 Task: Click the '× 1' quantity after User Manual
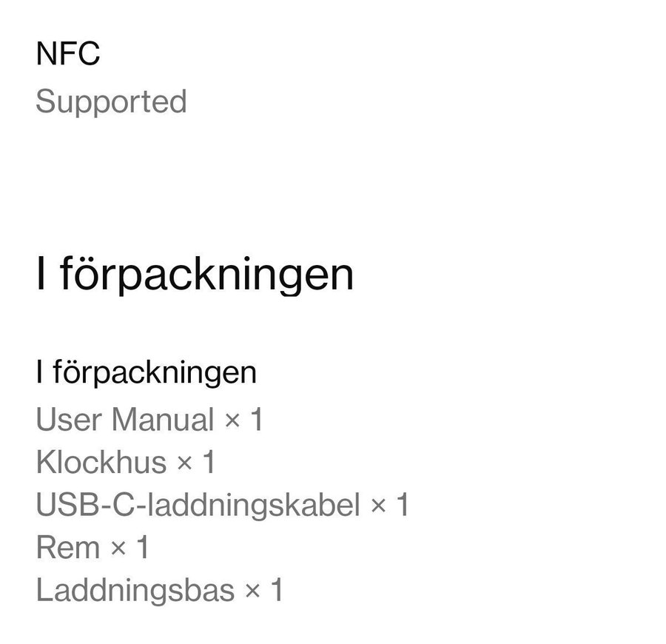point(243,420)
